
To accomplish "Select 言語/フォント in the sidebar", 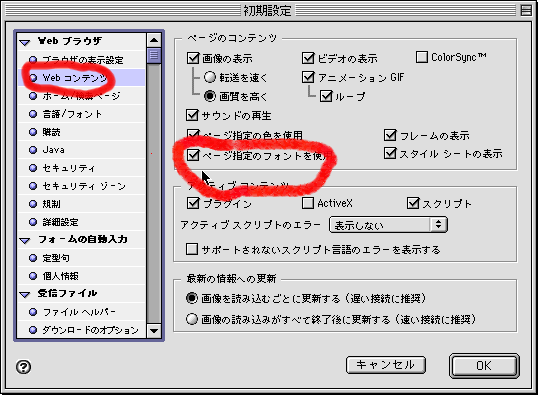I will coord(81,114).
